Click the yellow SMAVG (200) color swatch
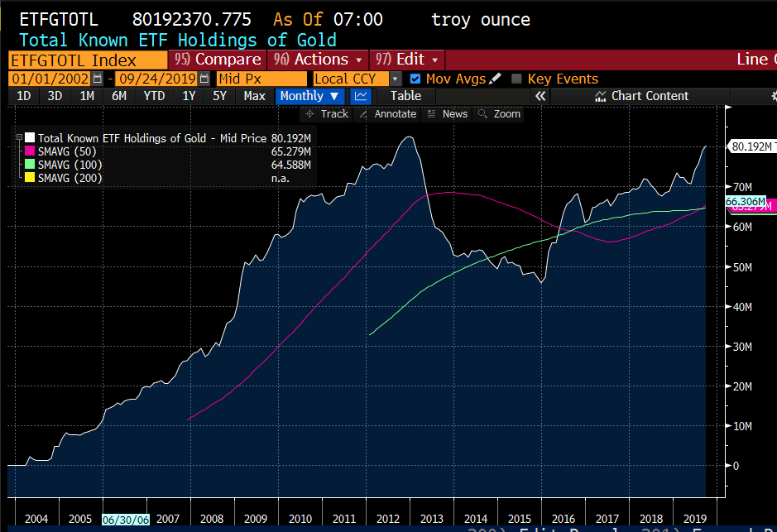 [x=30, y=177]
